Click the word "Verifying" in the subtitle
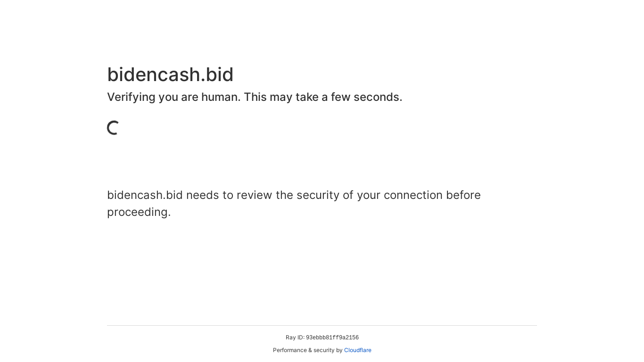This screenshot has width=644, height=362. click(x=131, y=97)
